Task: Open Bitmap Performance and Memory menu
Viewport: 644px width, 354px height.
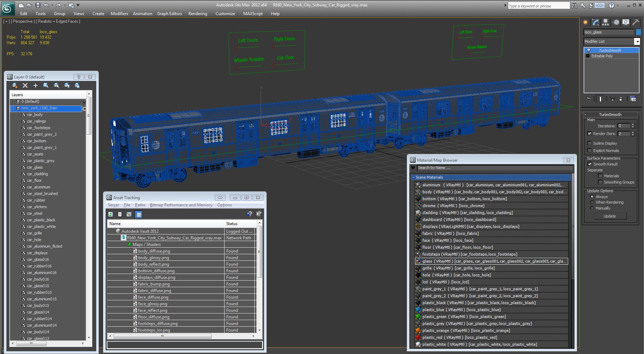Action: tap(181, 205)
